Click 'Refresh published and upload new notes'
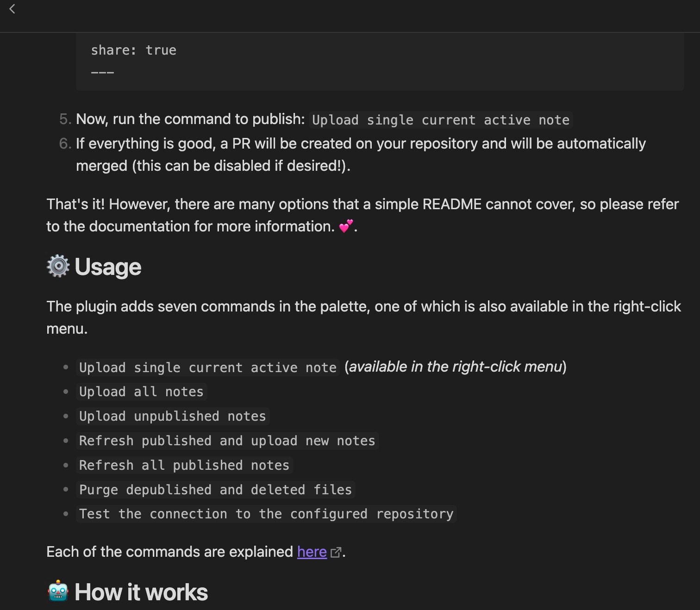 pyautogui.click(x=227, y=441)
